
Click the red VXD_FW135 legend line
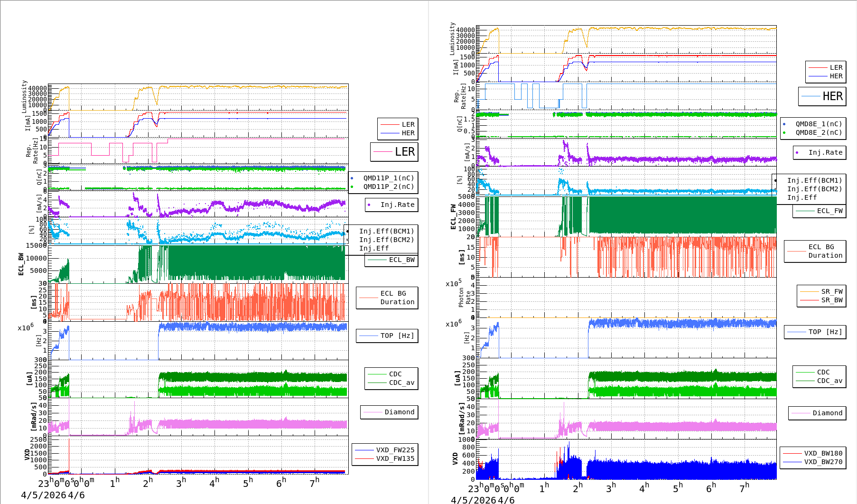[364, 458]
